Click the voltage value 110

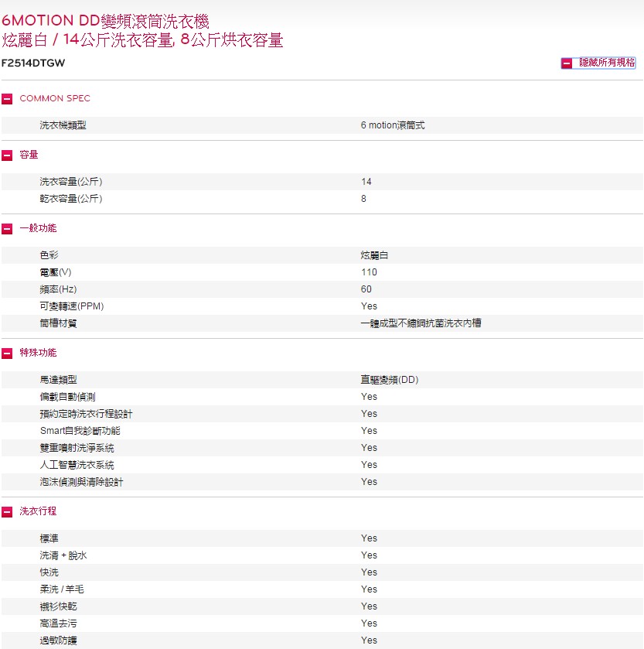369,272
